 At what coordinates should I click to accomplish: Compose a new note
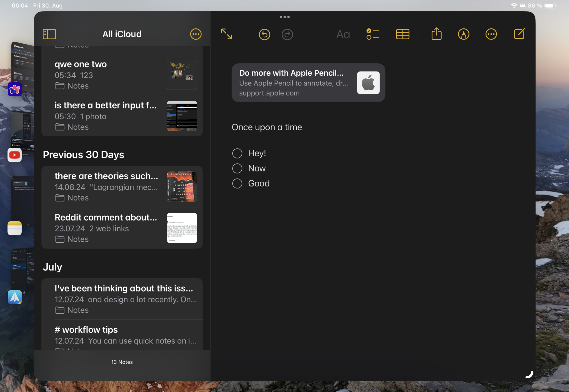(519, 34)
